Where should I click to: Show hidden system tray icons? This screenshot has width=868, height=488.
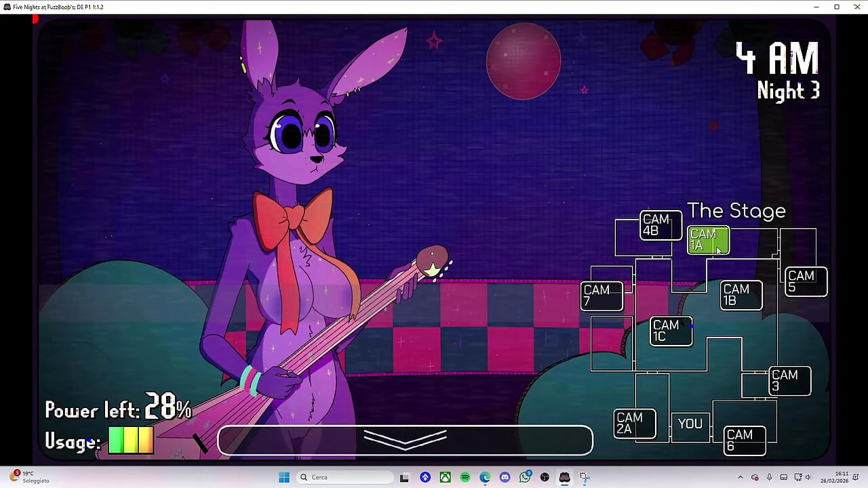(741, 477)
